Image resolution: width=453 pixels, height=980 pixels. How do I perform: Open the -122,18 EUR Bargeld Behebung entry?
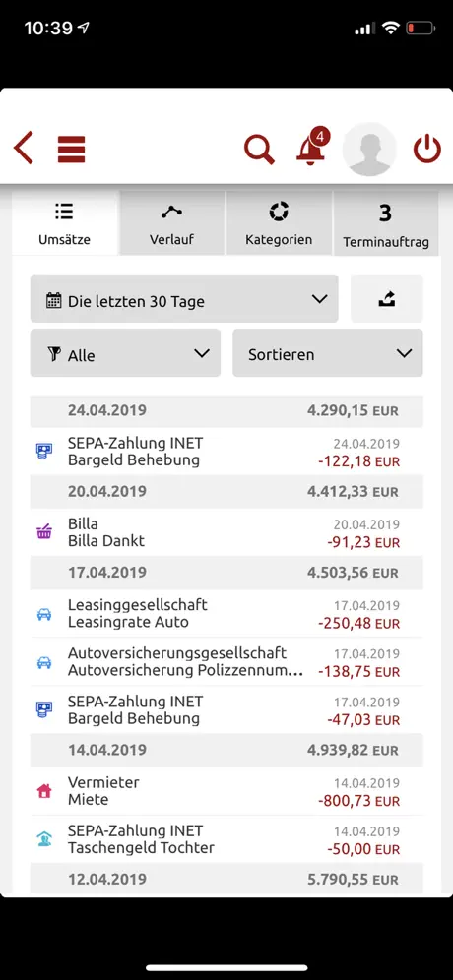tap(226, 452)
